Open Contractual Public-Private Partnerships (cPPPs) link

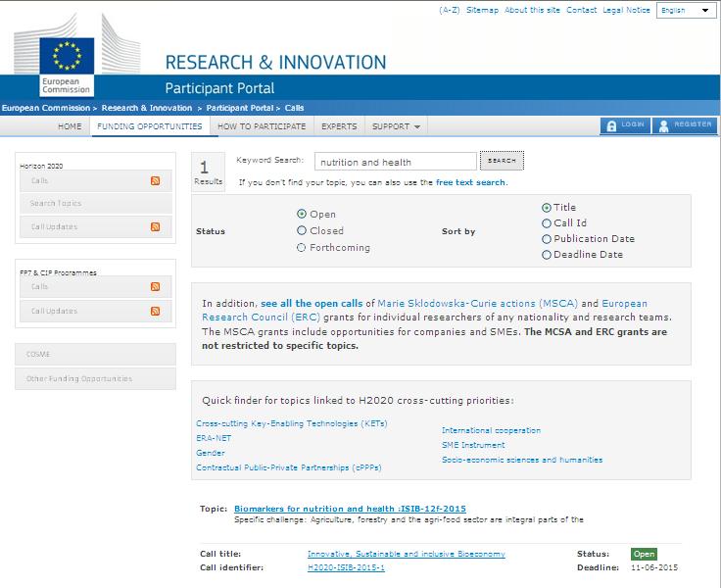[x=289, y=467]
